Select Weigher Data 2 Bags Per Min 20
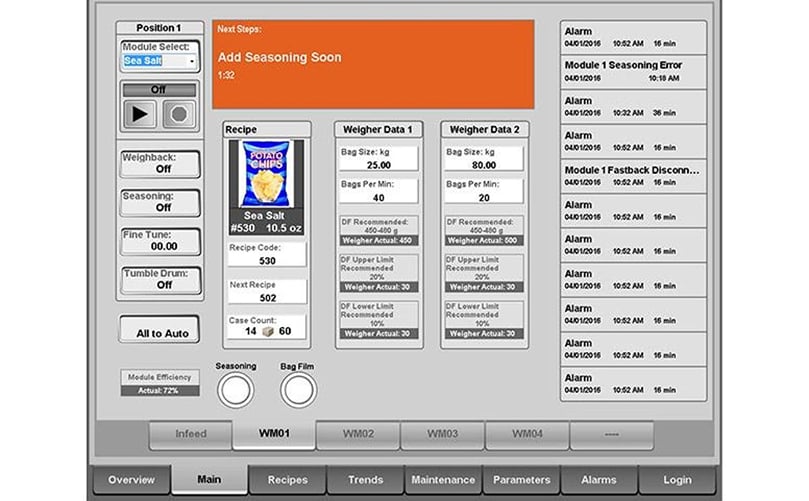Screen dimensions: 809x501 point(483,191)
